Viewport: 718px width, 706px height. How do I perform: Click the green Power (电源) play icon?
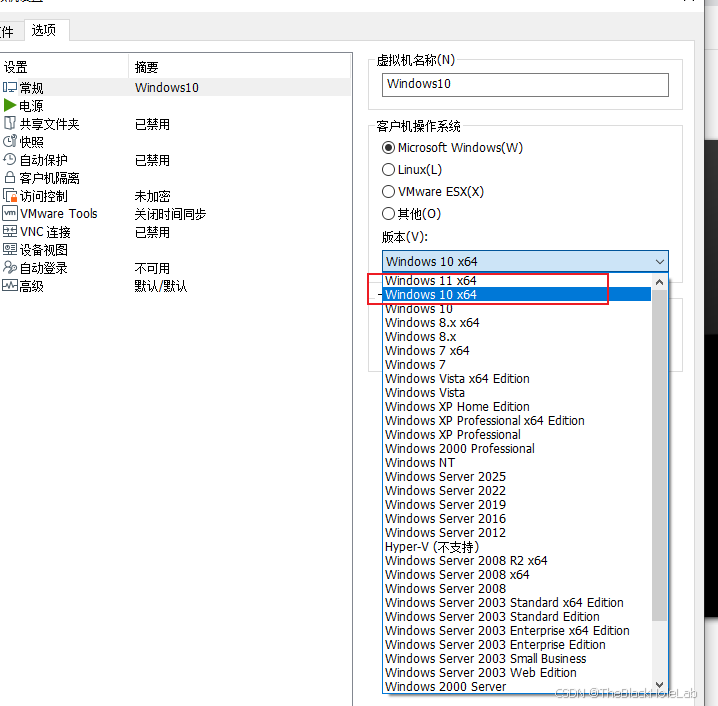(x=10, y=105)
